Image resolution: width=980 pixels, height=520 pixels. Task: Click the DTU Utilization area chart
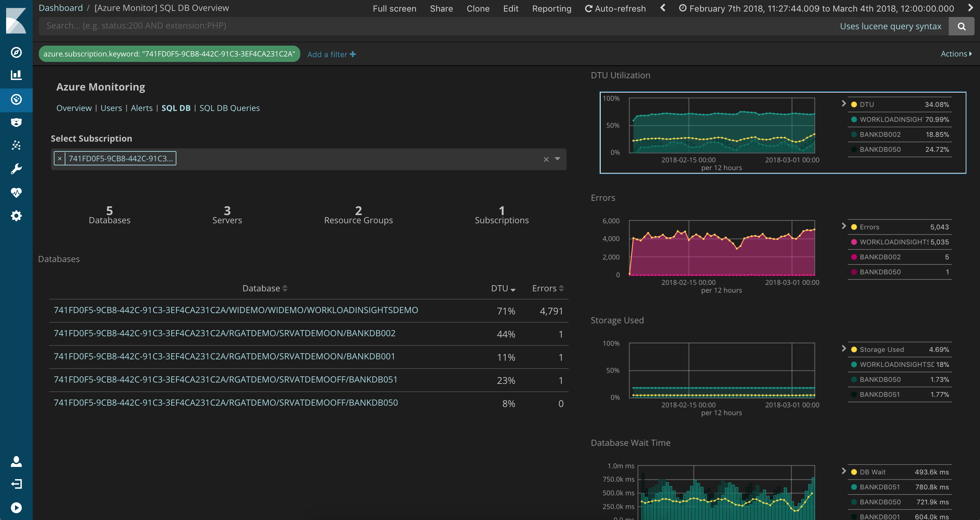pos(722,126)
